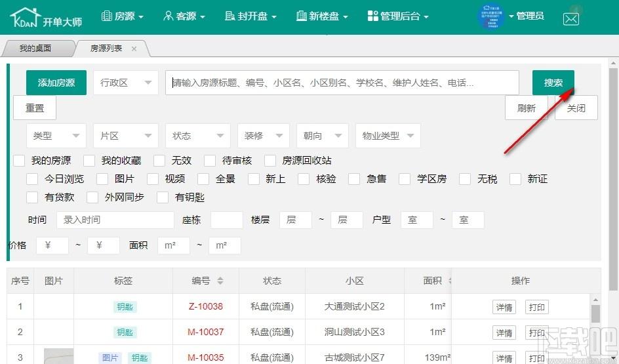This screenshot has width=619, height=364.
Task: Select the 房源列表 tab
Action: coord(106,48)
